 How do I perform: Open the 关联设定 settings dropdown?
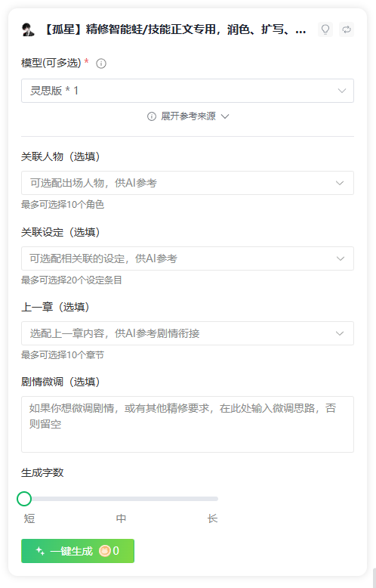(x=187, y=258)
